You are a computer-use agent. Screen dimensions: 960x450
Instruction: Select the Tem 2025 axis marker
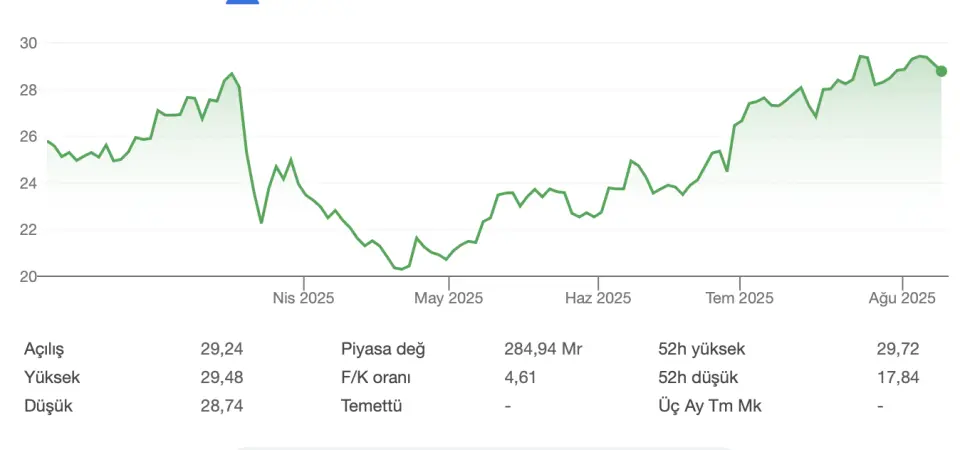click(x=740, y=298)
